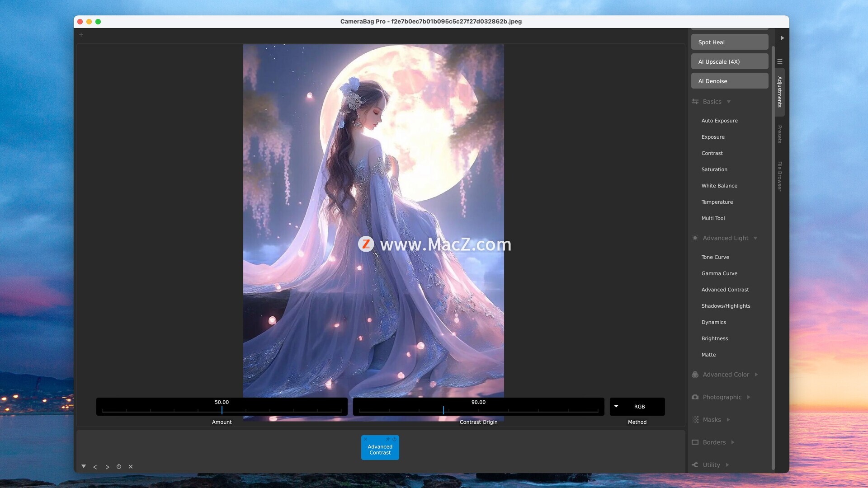The height and width of the screenshot is (488, 868).
Task: Click the Advanced Light sun icon
Action: (695, 238)
